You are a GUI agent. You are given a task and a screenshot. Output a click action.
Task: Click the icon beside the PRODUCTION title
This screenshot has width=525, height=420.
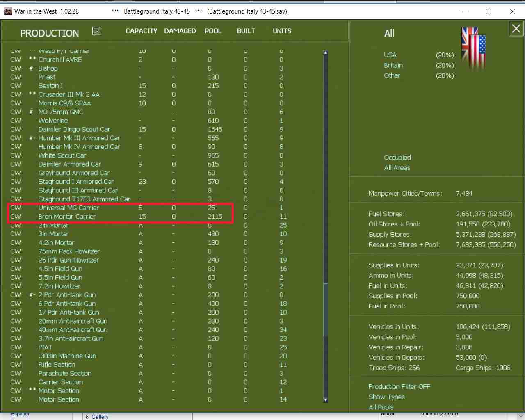(96, 31)
